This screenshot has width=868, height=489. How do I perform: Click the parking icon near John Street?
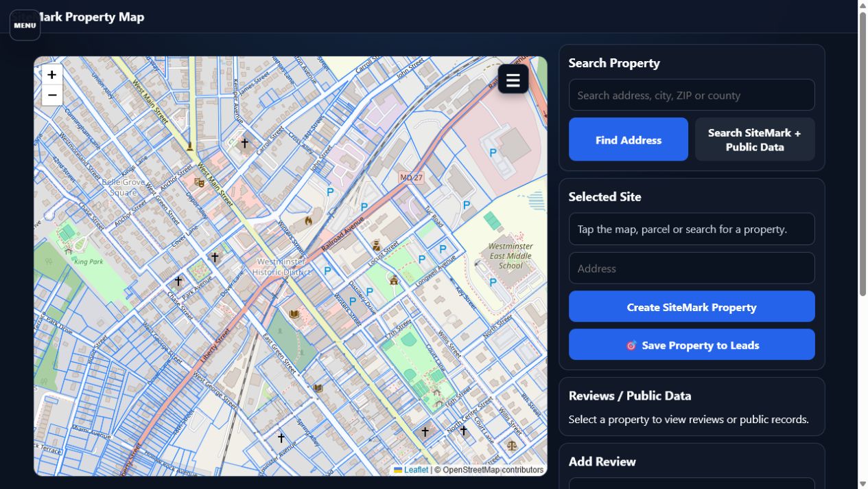[x=330, y=192]
